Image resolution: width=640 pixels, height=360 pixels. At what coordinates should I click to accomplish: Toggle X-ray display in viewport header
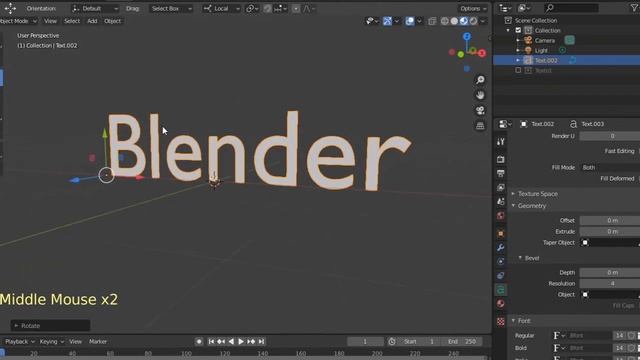pyautogui.click(x=432, y=21)
